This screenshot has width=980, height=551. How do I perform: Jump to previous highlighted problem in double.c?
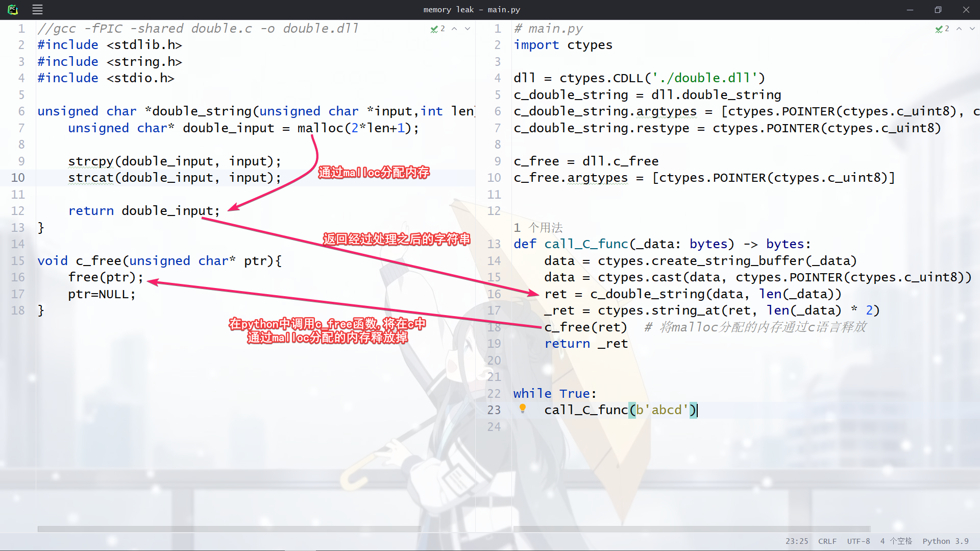click(x=454, y=29)
